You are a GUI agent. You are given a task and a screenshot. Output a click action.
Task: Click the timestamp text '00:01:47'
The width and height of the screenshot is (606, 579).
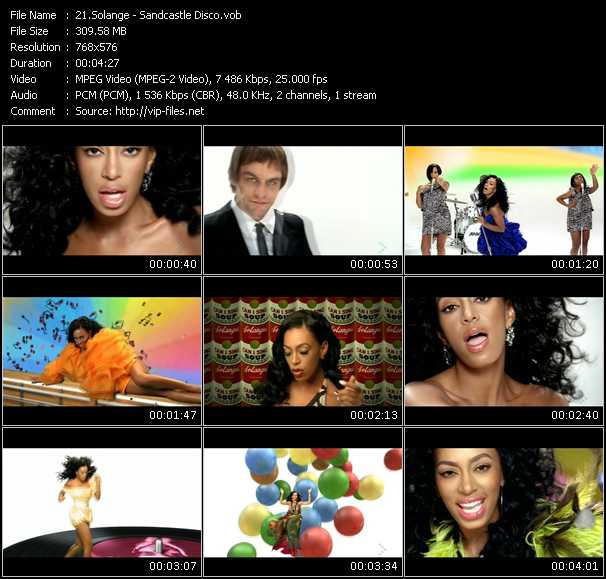coord(173,415)
